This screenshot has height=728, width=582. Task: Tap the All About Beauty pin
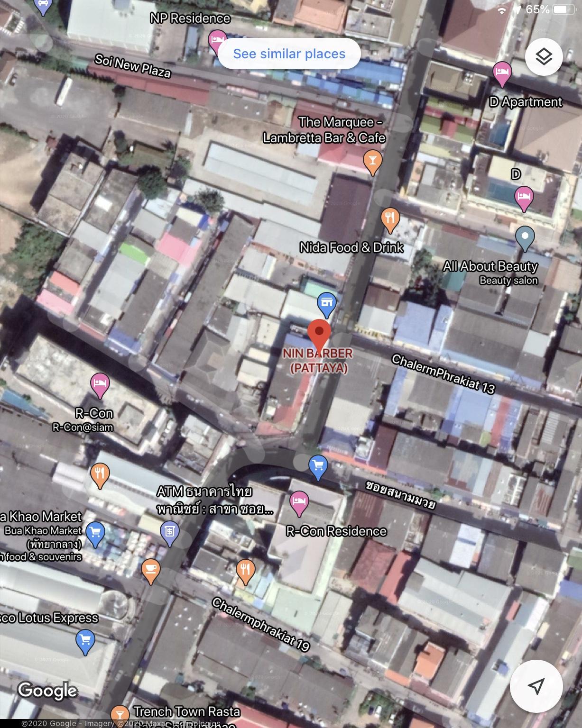click(x=525, y=239)
